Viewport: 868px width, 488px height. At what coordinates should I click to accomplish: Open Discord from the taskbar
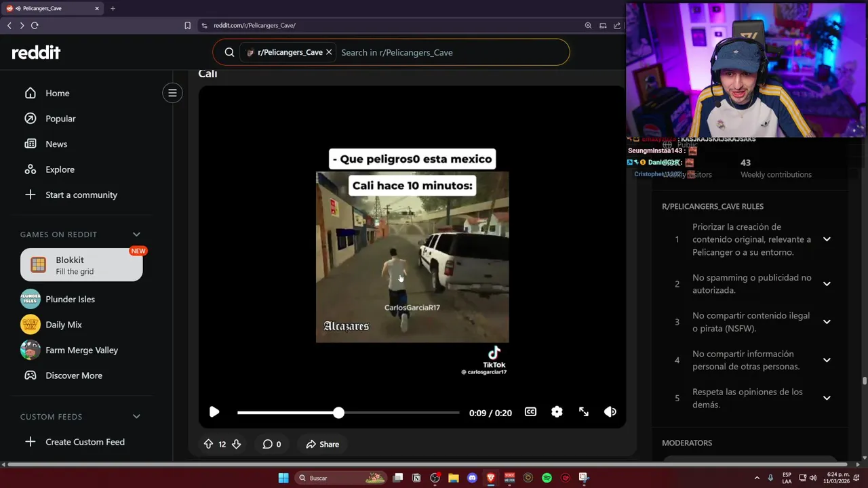[x=473, y=478]
